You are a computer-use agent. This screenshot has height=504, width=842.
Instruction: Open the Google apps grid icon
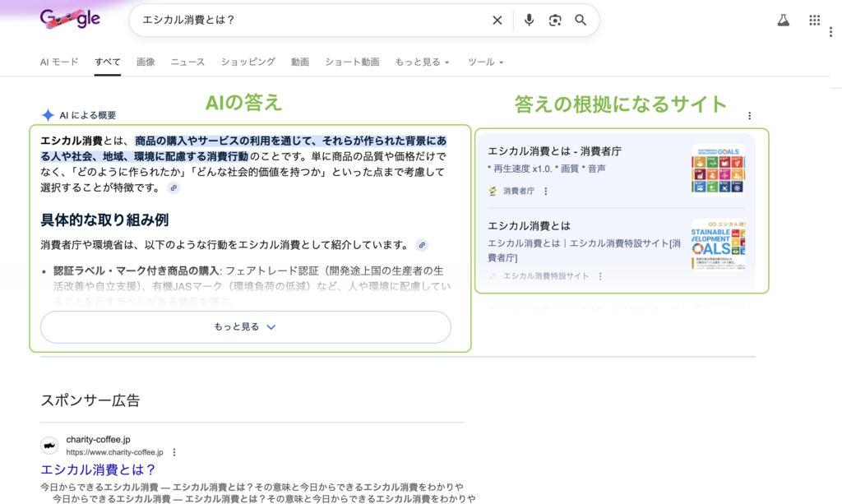814,21
